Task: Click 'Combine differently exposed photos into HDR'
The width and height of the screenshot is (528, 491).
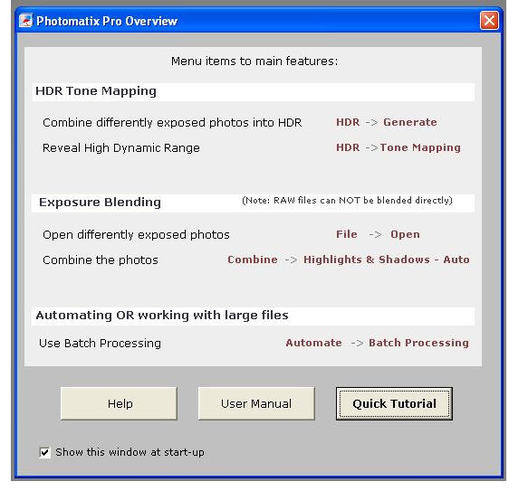Action: (172, 123)
